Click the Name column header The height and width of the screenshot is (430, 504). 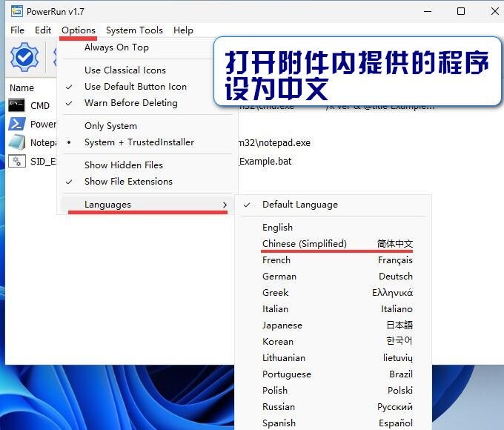pos(21,87)
